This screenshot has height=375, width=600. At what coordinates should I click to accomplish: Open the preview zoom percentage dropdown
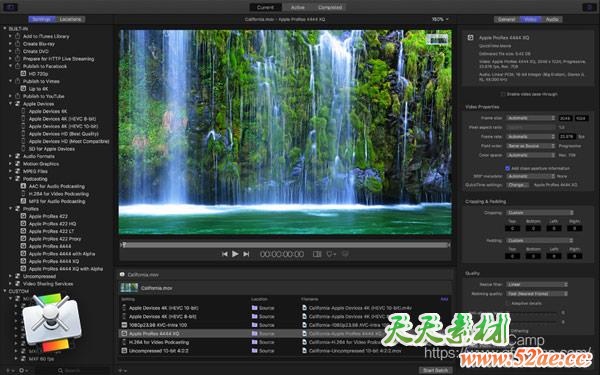[x=440, y=19]
